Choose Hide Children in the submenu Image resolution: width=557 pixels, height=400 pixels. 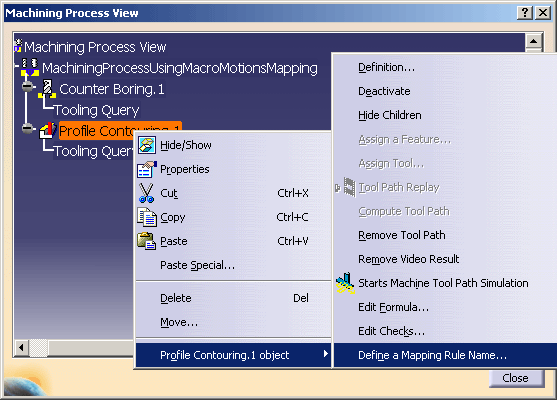click(390, 115)
